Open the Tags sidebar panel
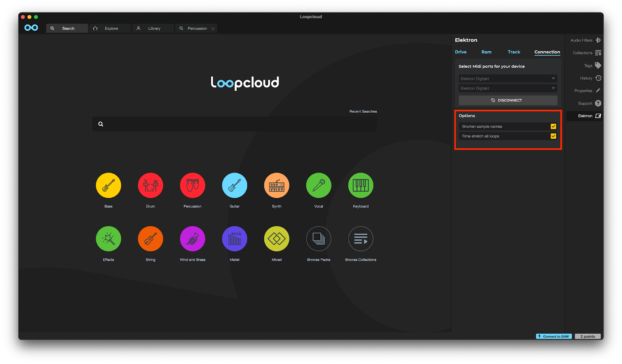The image size is (622, 364). pos(593,66)
